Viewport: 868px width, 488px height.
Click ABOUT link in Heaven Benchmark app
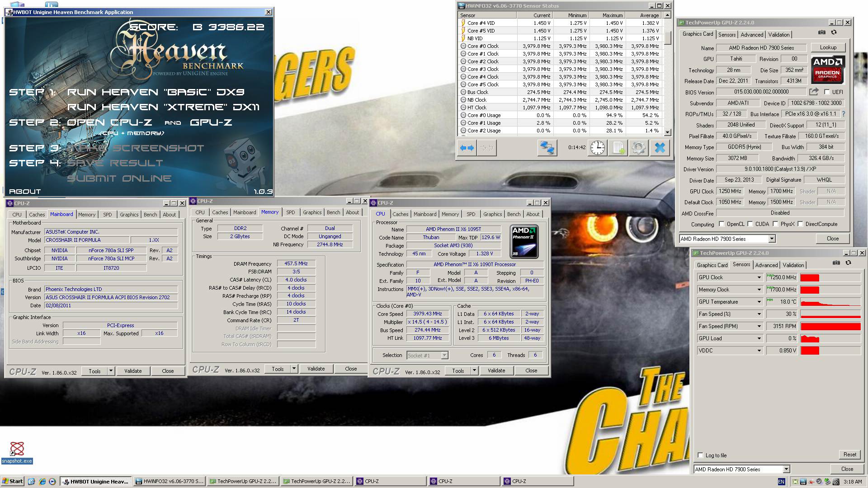point(25,192)
